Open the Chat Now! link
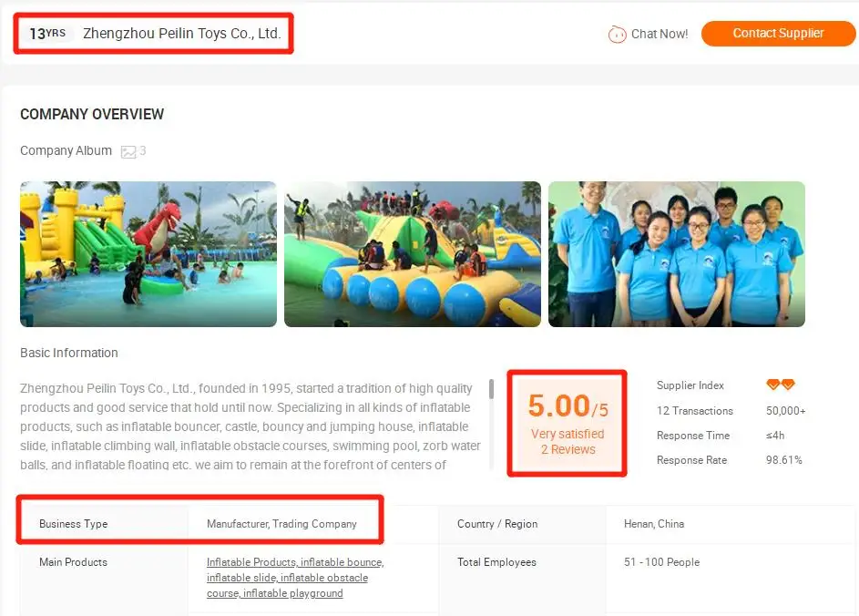 (659, 34)
